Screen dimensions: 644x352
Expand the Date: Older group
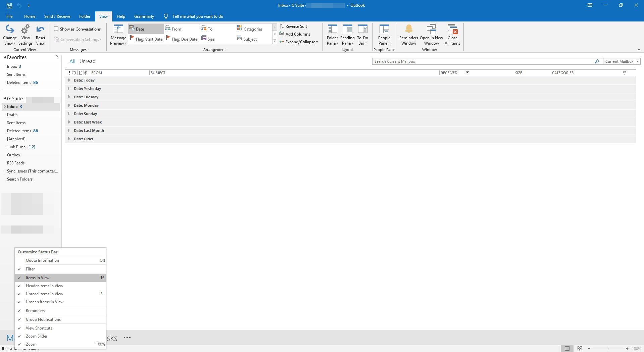tap(69, 139)
